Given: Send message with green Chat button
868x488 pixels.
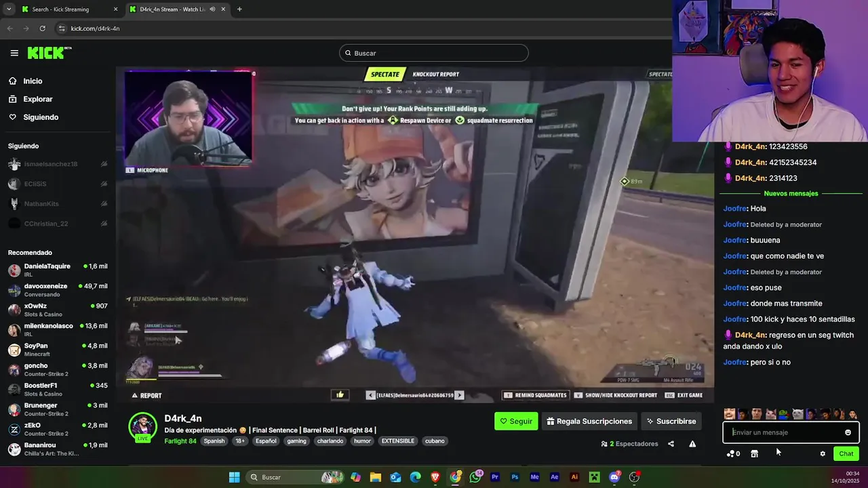Looking at the screenshot, I should coord(846,453).
